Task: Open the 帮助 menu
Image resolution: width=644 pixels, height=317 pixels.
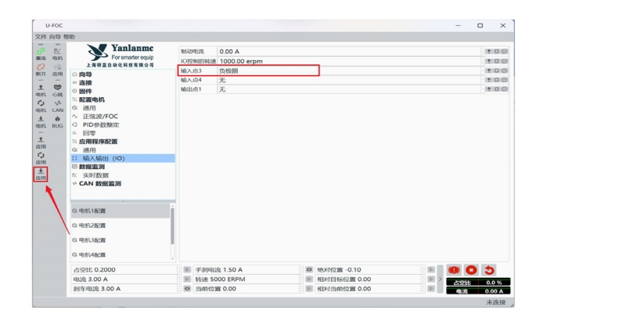Action: [x=69, y=37]
